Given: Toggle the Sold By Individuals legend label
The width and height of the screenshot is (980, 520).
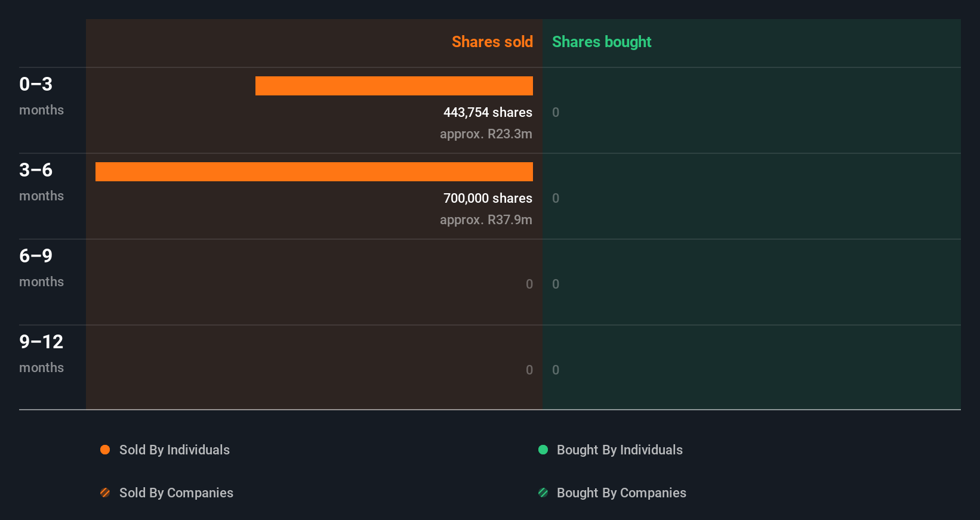Looking at the screenshot, I should [174, 450].
